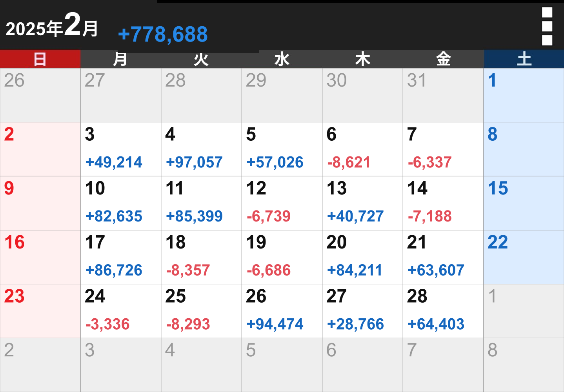Select Saturday February 1
564x392 pixels.
point(524,95)
